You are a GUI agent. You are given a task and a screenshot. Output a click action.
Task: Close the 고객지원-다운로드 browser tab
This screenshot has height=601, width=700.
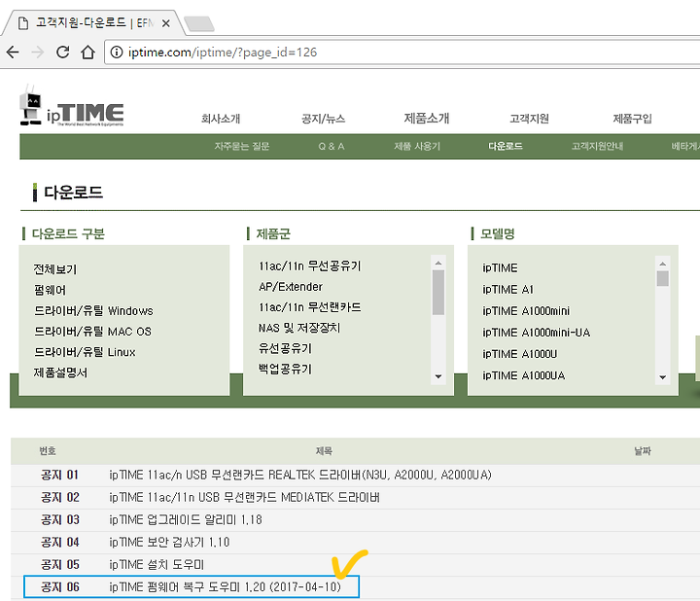(165, 23)
